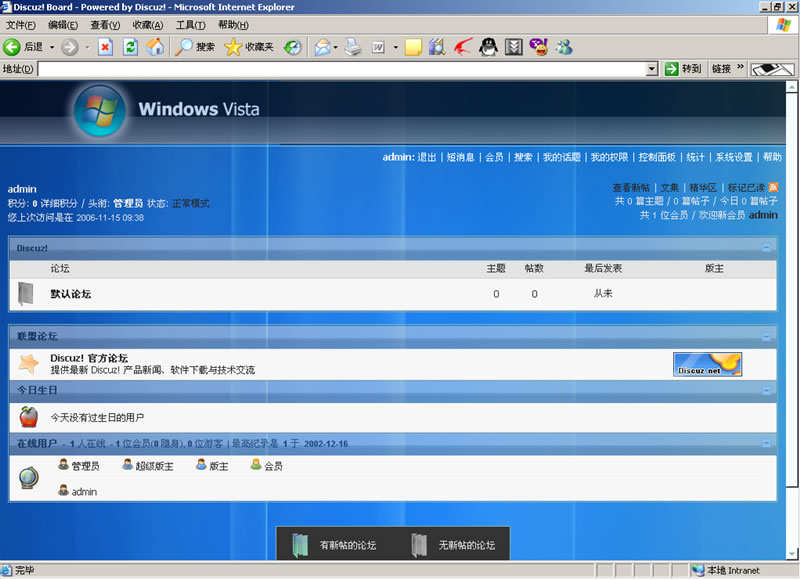Image resolution: width=800 pixels, height=579 pixels.
Task: Go to Home page icon
Action: coord(156,47)
